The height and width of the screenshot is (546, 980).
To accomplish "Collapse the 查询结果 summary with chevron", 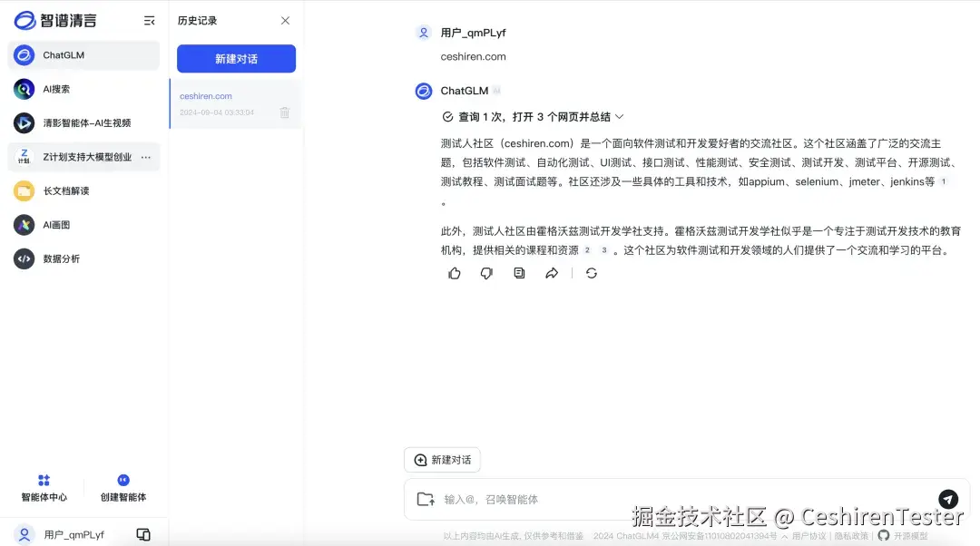I will click(619, 116).
